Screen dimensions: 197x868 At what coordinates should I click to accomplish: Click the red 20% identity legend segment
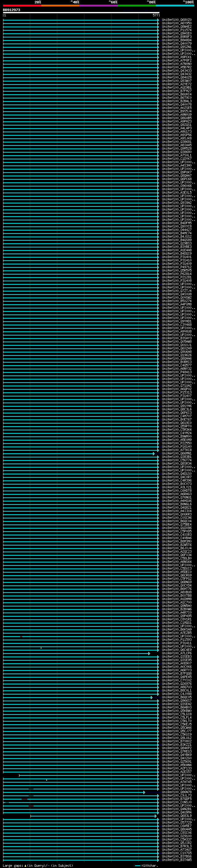[x=22, y=6]
